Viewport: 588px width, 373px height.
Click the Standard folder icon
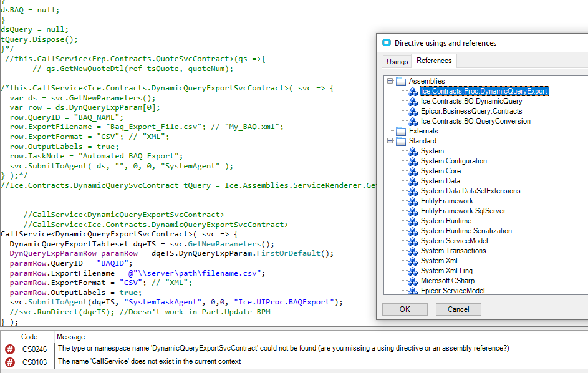click(401, 141)
